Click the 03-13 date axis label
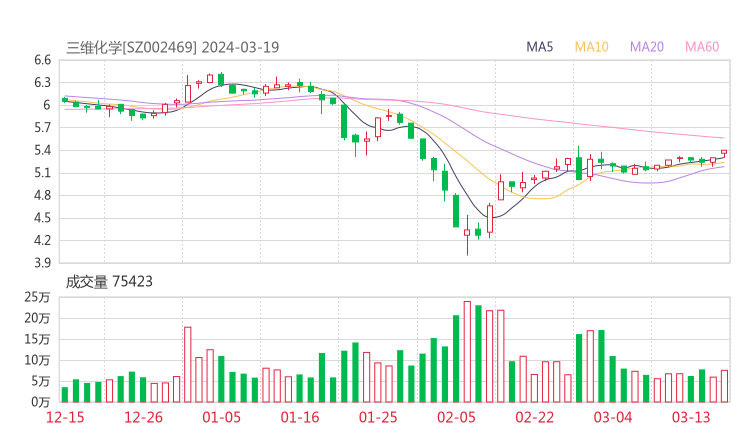 tap(691, 417)
